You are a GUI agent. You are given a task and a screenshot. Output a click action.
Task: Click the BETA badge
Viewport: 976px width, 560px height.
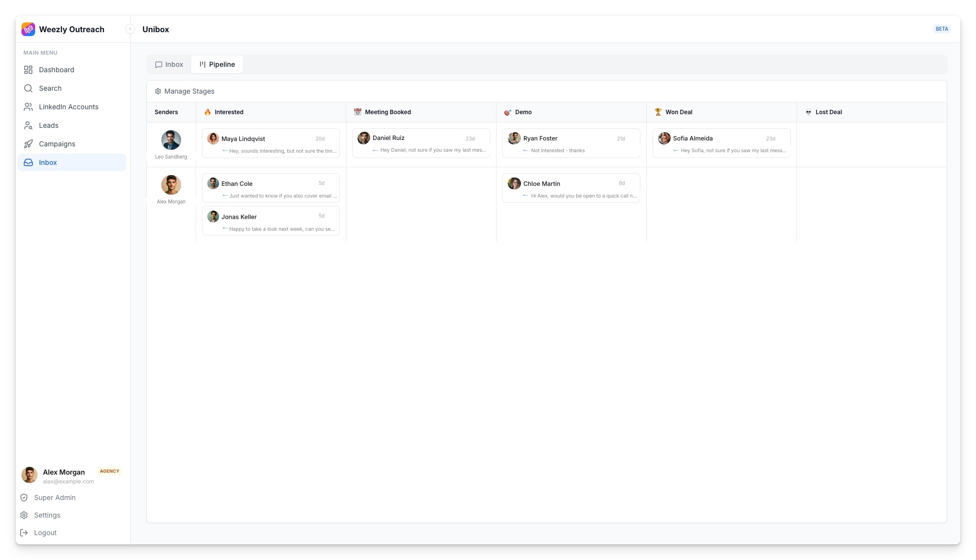coord(941,29)
